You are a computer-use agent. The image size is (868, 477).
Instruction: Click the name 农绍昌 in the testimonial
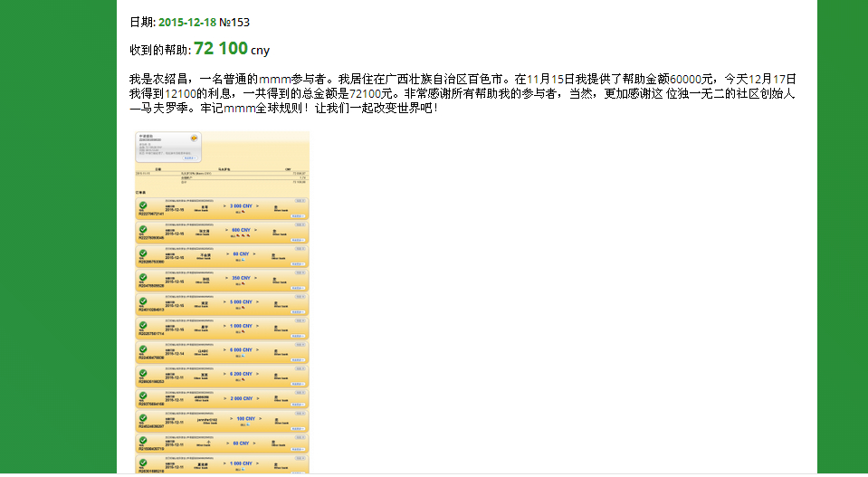point(169,79)
